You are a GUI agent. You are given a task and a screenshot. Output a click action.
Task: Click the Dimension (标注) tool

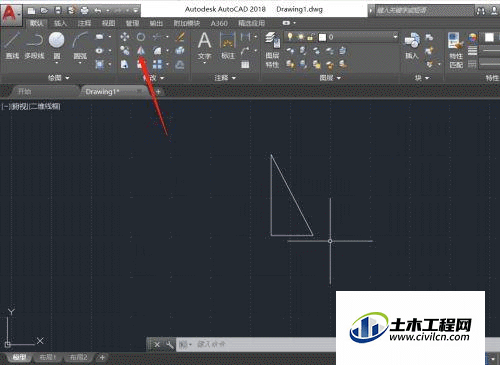click(x=228, y=45)
